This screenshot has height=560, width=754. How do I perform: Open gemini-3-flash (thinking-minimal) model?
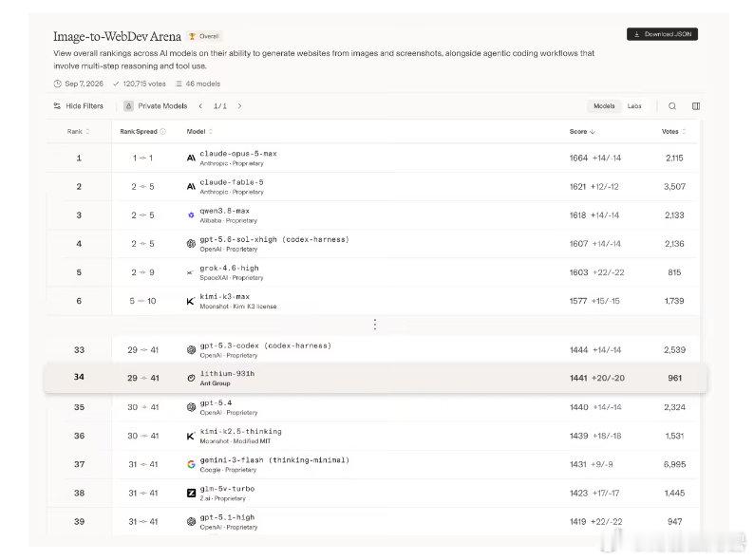(x=274, y=460)
